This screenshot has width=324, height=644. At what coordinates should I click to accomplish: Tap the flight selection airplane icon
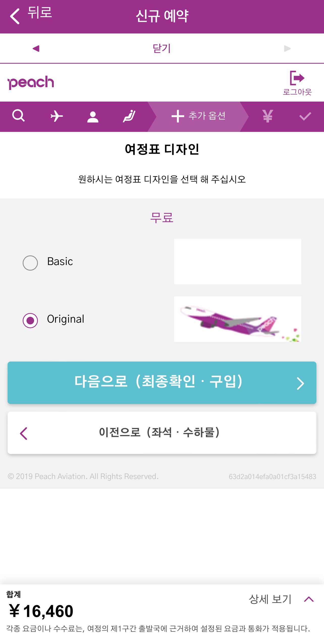[x=56, y=116]
